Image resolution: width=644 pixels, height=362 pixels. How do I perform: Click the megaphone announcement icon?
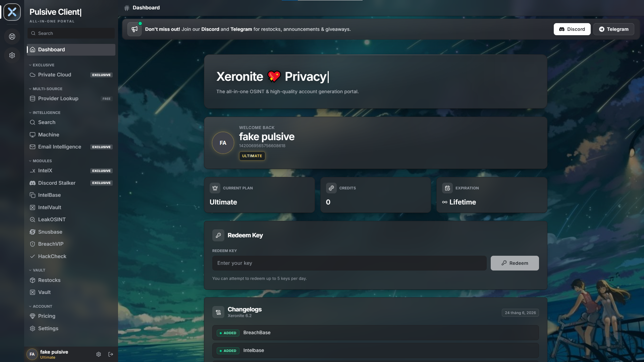(135, 29)
